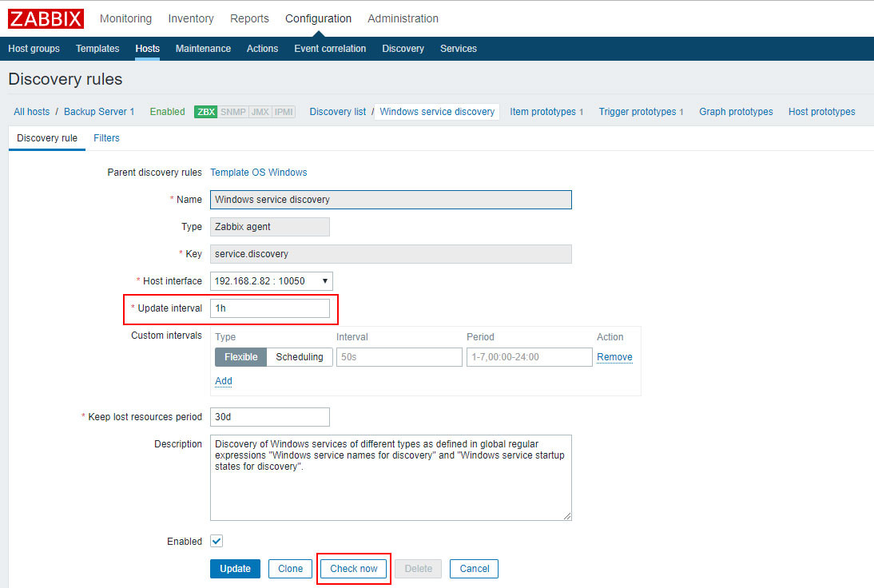The width and height of the screenshot is (874, 588).
Task: Grab the Description resize handle
Action: point(567,516)
